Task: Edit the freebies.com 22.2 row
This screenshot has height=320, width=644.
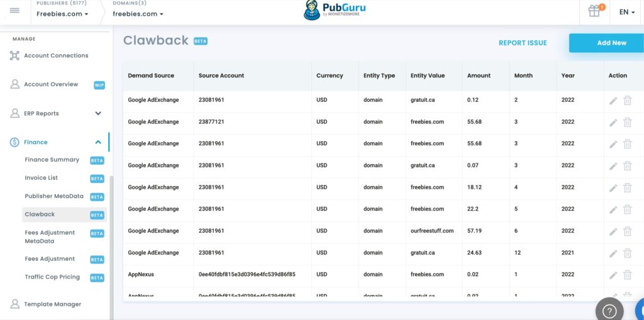Action: click(613, 209)
